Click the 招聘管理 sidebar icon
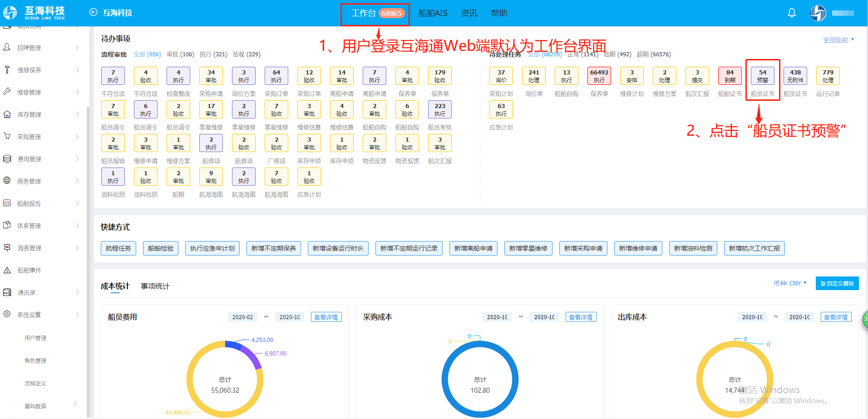The width and height of the screenshot is (868, 419). coord(7,47)
